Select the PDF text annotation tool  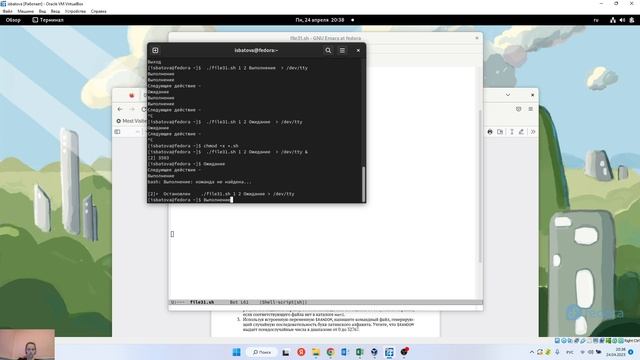tap(511, 132)
